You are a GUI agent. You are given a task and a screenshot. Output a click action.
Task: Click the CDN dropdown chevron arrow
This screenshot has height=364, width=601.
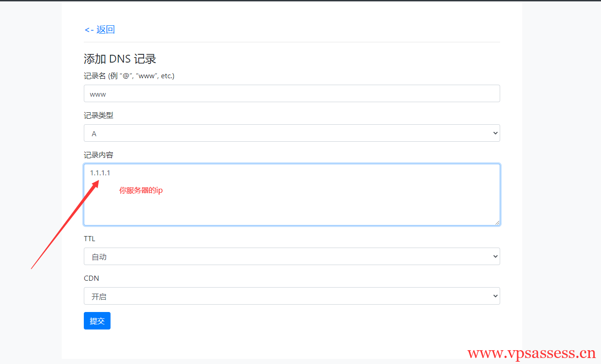click(x=496, y=296)
